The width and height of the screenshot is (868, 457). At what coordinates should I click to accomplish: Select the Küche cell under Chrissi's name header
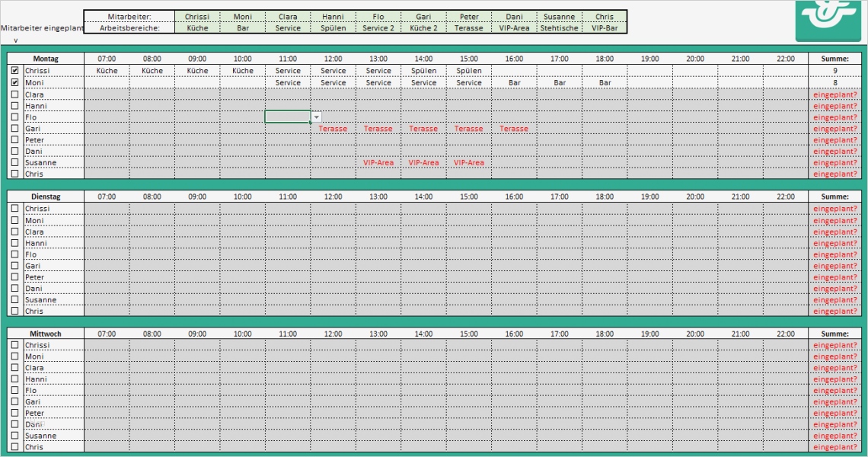point(197,27)
